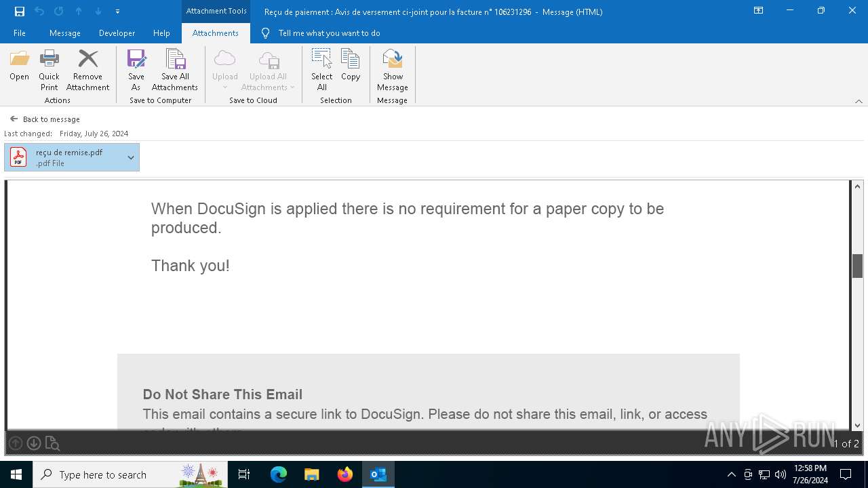Open the Help ribbon tab

click(161, 33)
